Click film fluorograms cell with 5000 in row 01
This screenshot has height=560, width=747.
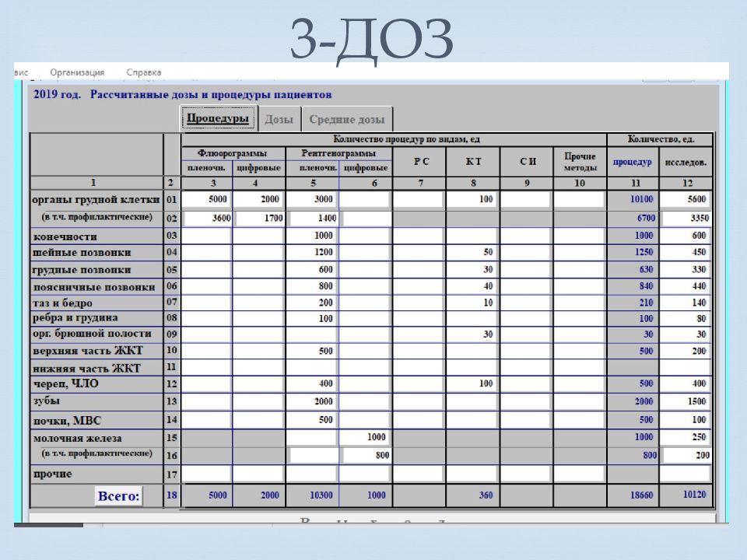point(207,200)
